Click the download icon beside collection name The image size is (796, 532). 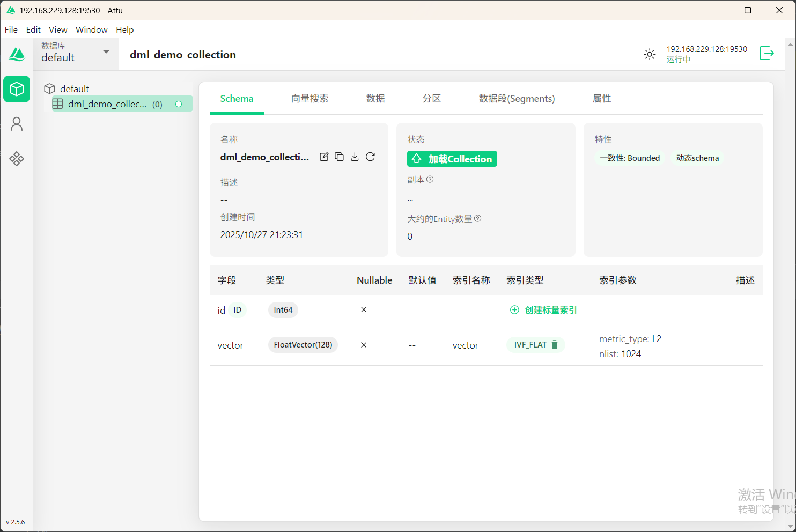coord(355,157)
